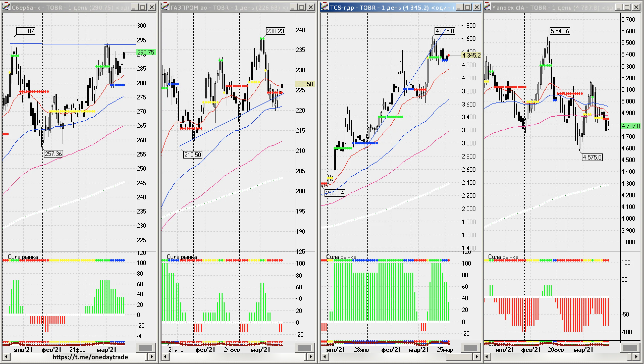
Task: Close the ГАЗПРОМ ао chart window
Action: click(x=311, y=7)
